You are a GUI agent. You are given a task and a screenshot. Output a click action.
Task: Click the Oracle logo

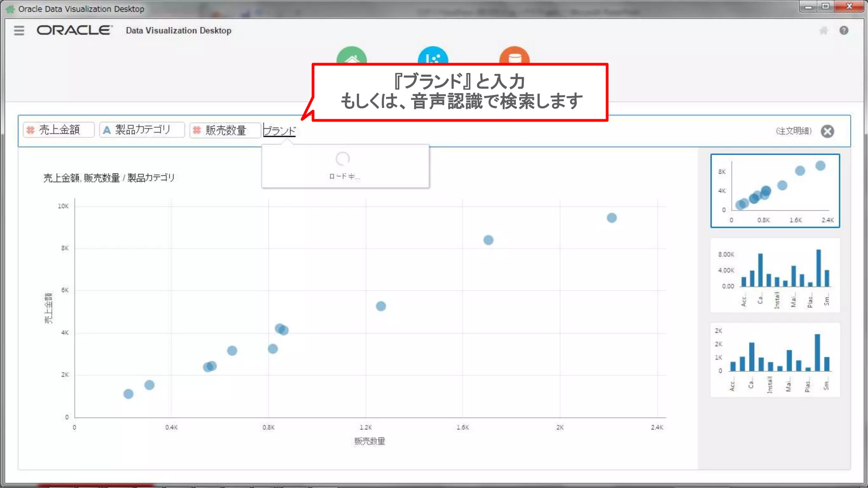75,30
